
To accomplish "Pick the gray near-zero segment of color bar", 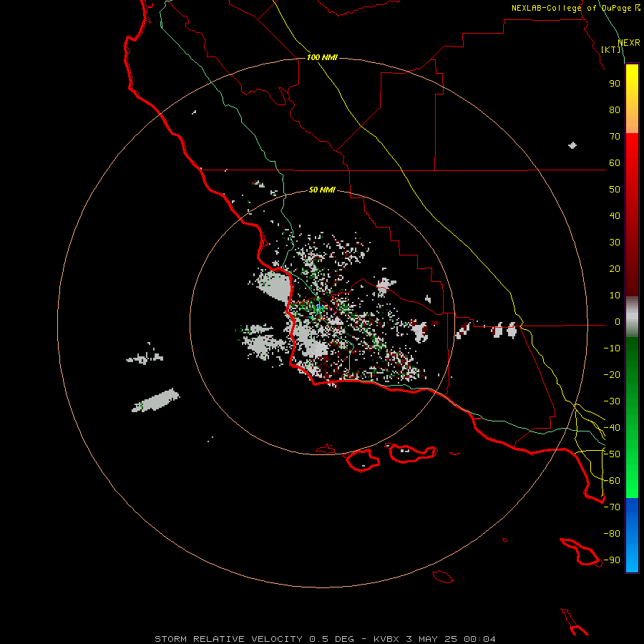I will click(x=632, y=317).
